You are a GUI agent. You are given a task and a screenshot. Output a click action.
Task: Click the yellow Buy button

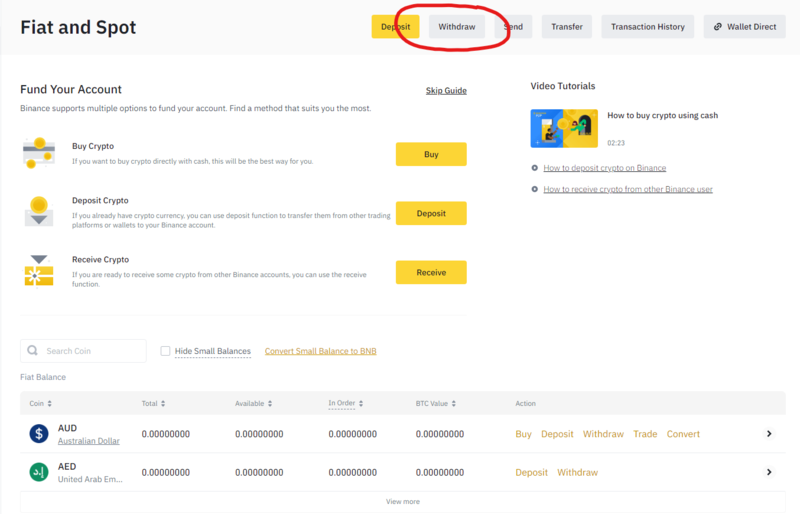[431, 154]
